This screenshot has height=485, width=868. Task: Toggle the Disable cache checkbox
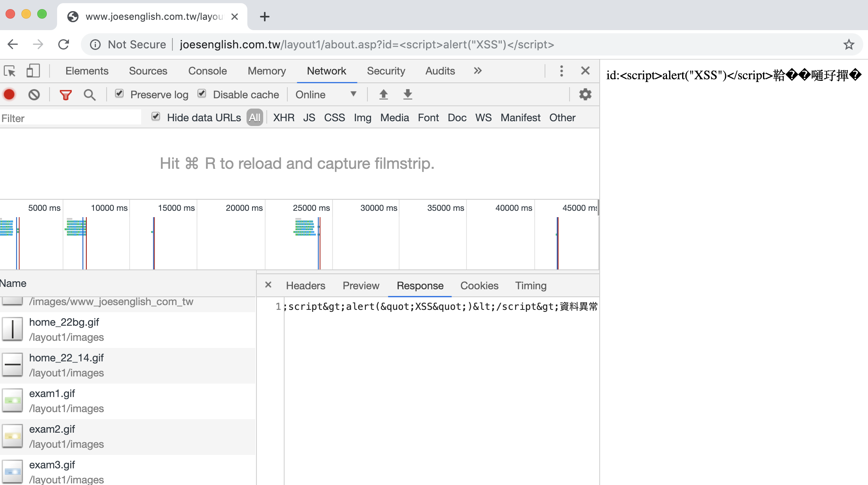[202, 94]
